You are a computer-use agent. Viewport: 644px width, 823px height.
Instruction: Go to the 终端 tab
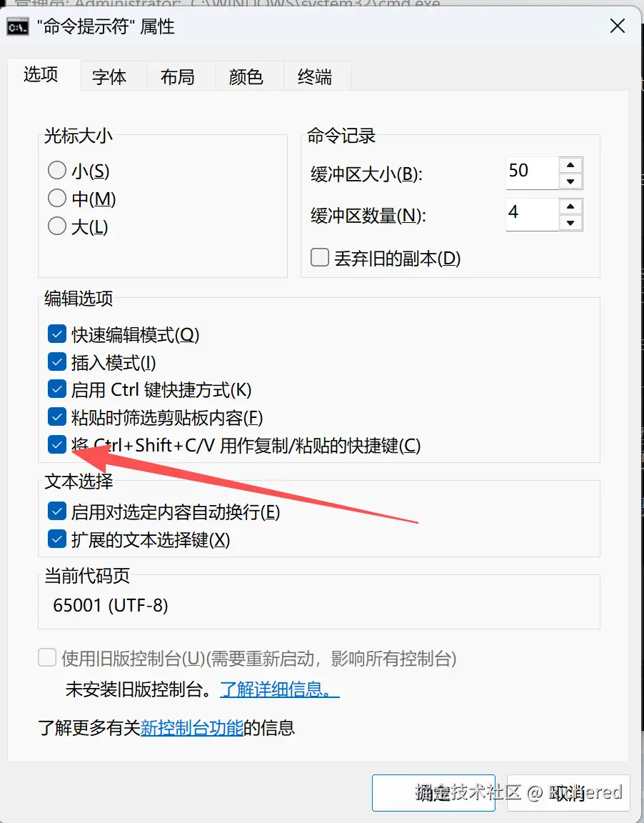point(315,76)
